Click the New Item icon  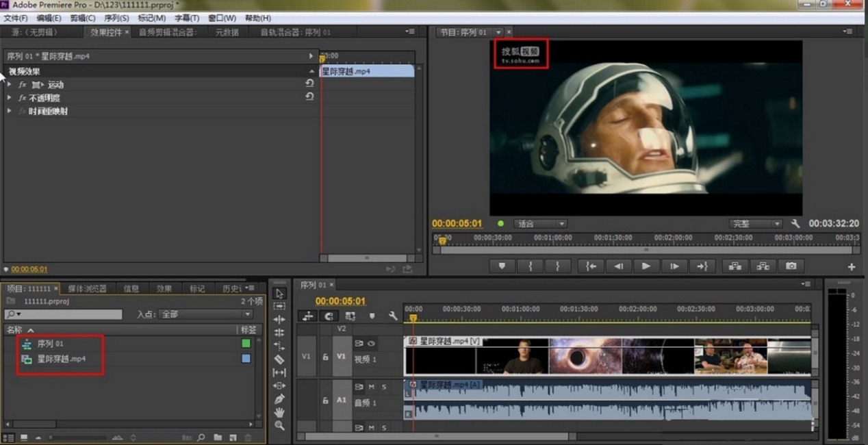coord(233,437)
